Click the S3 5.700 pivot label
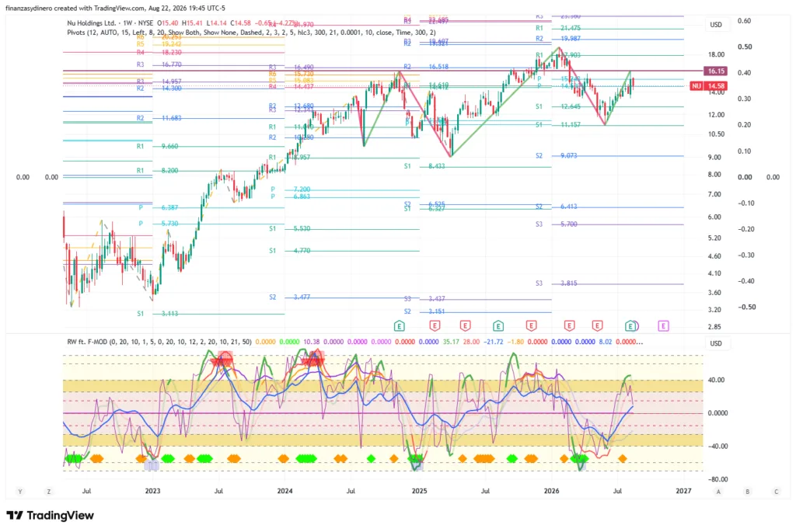The width and height of the screenshot is (796, 532). (x=557, y=224)
